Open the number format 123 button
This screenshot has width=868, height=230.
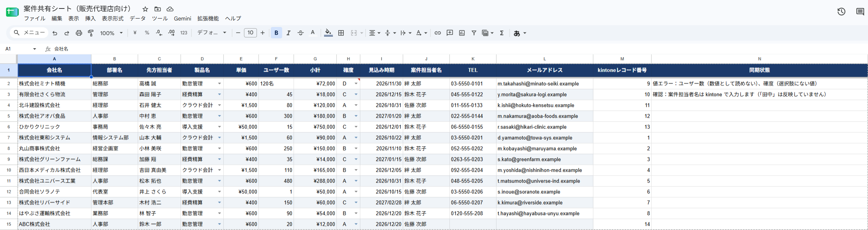[x=184, y=33]
